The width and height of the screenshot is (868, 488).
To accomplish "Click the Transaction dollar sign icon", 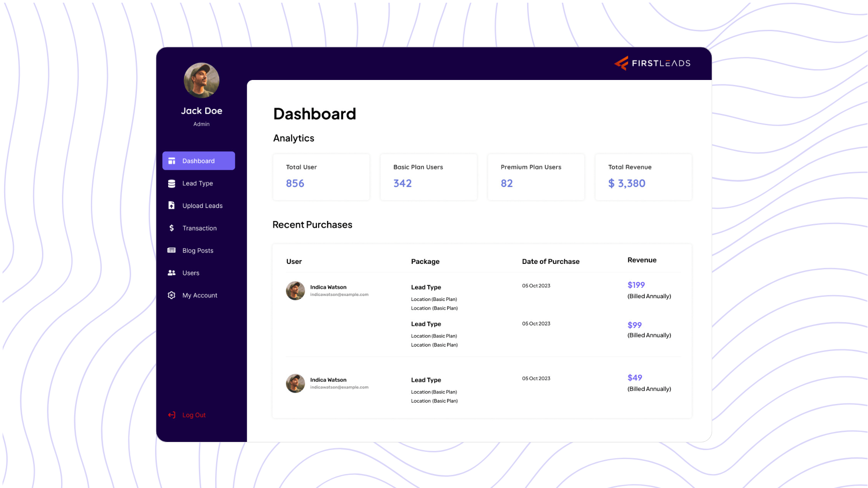I will [x=172, y=228].
